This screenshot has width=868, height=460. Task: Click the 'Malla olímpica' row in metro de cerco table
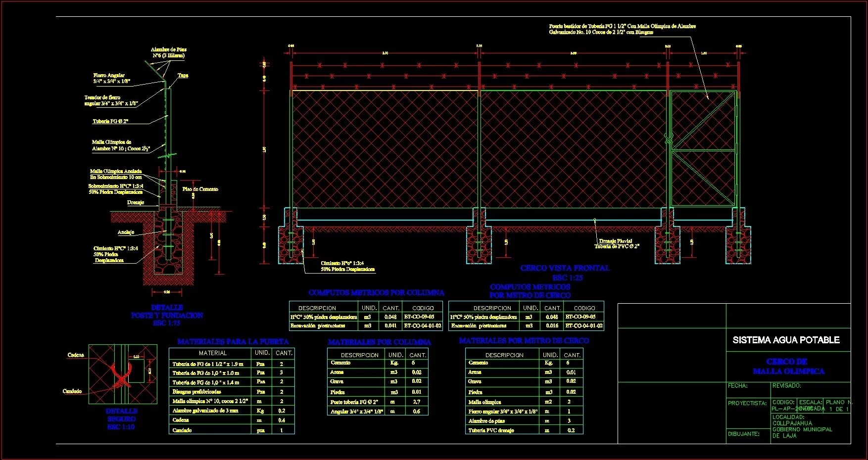click(524, 402)
